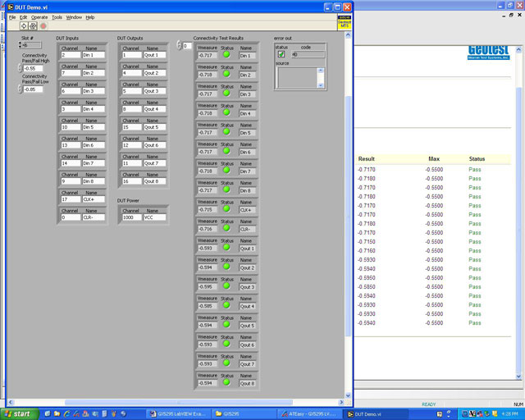Click the front panel vertical scroll down arrow
The image size is (525, 420).
pos(348,395)
